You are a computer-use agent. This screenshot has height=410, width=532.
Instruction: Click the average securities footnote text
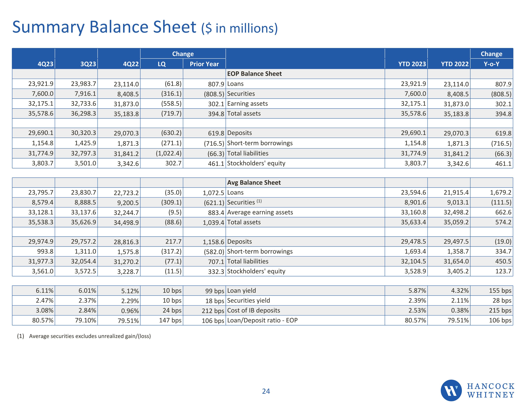90,336
